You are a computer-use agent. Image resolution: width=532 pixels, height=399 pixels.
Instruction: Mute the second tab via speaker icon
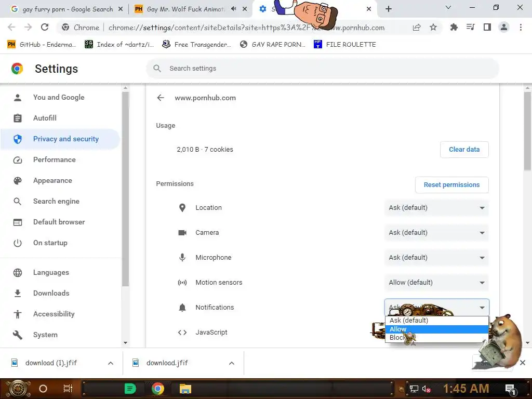(x=233, y=9)
